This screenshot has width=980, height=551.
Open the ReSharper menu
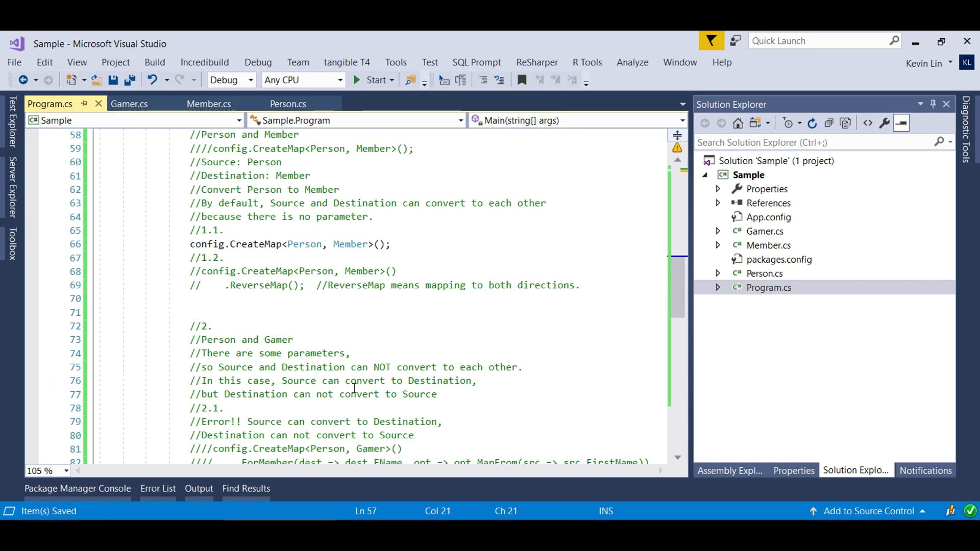pyautogui.click(x=536, y=62)
